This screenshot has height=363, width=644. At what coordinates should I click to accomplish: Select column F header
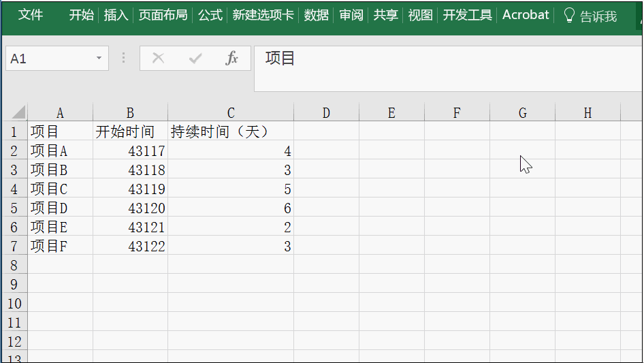(457, 112)
